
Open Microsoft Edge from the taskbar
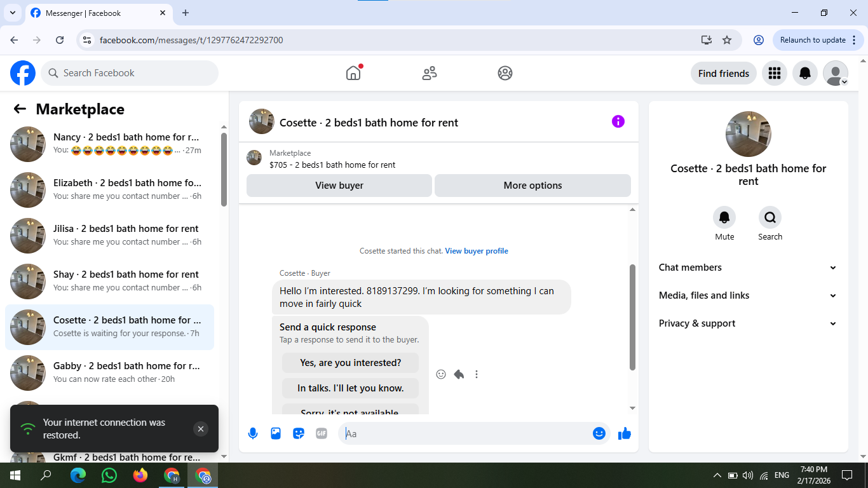coord(78,475)
